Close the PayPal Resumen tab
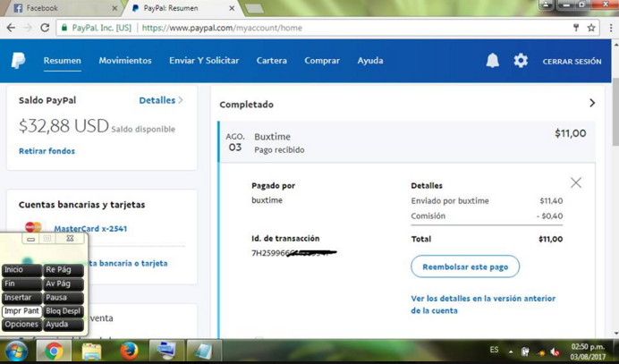This screenshot has width=619, height=364. pyautogui.click(x=232, y=8)
